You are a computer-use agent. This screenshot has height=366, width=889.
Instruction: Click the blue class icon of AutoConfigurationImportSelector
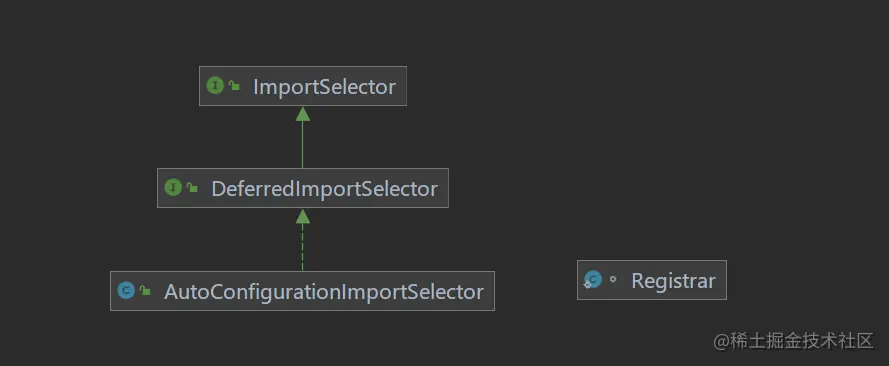coord(126,291)
